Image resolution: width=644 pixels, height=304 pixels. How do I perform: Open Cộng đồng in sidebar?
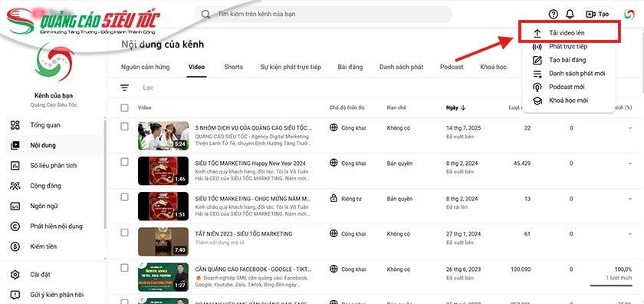pos(54,186)
